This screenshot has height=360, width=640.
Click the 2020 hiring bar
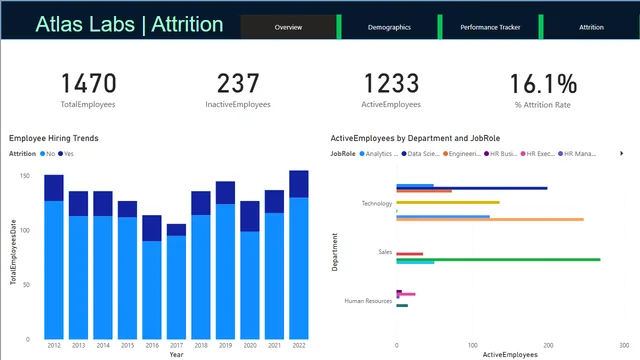[x=250, y=270]
